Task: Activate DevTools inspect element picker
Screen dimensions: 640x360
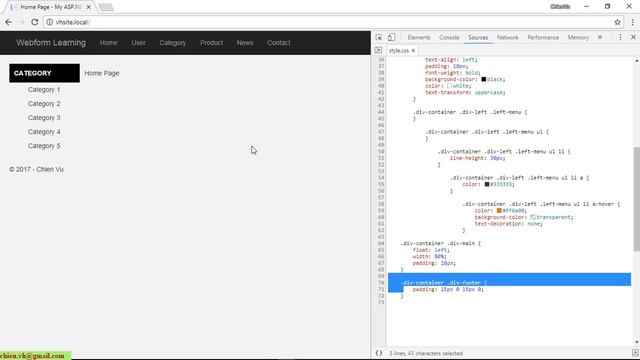Action: coord(379,37)
